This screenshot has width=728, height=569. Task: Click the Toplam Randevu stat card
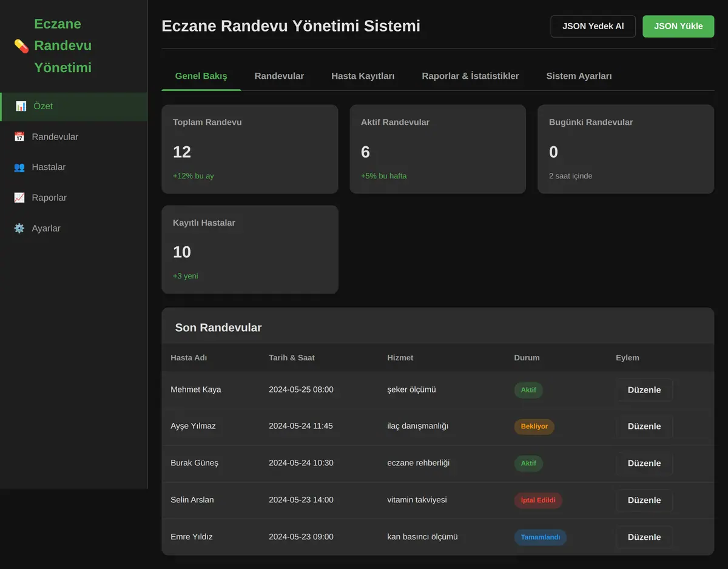pos(250,149)
